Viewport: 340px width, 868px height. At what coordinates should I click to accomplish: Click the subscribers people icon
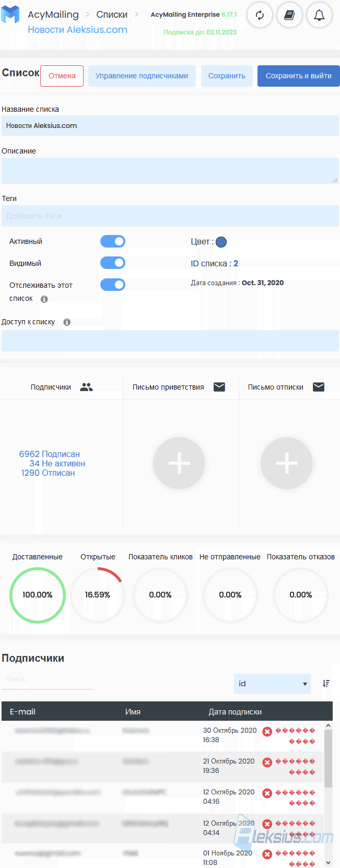[87, 387]
